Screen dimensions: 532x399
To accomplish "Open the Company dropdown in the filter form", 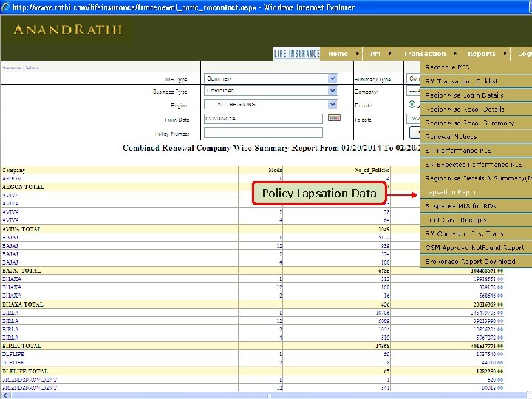I will tap(414, 91).
